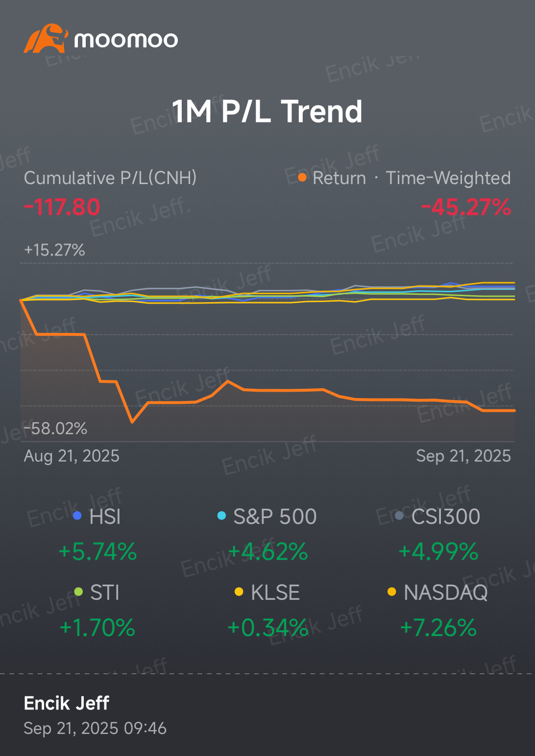Toggle the blue HSI legend dot

(77, 516)
